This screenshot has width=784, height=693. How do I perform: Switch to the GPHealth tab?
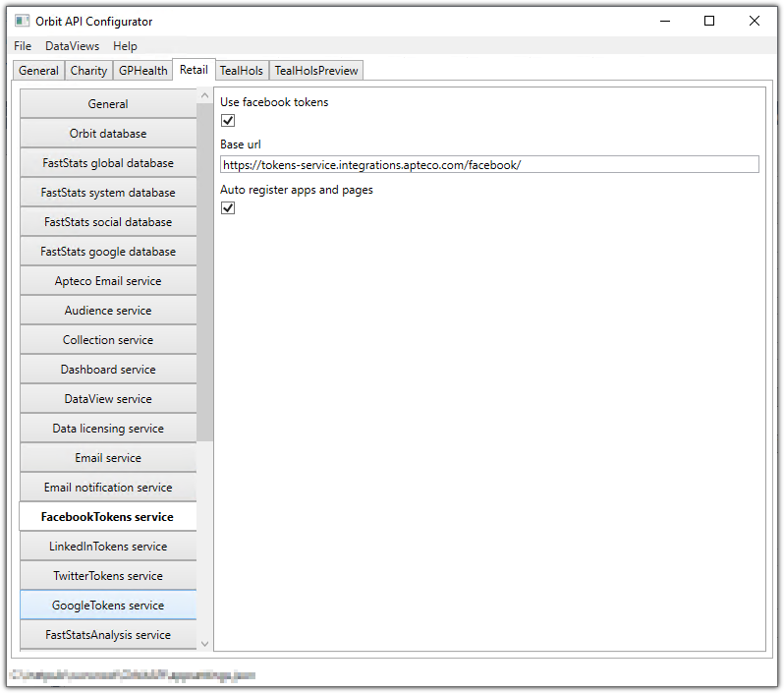(x=143, y=71)
